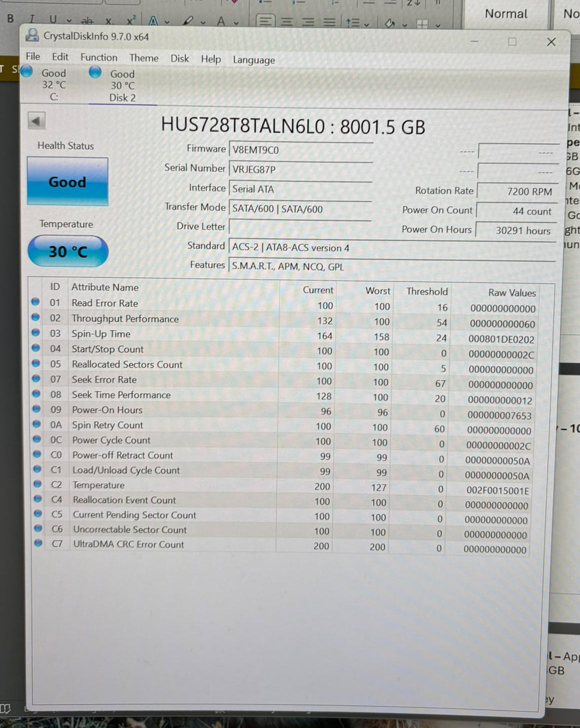Open the Edit menu in CrystalDiskInfo
The width and height of the screenshot is (580, 728).
click(60, 57)
